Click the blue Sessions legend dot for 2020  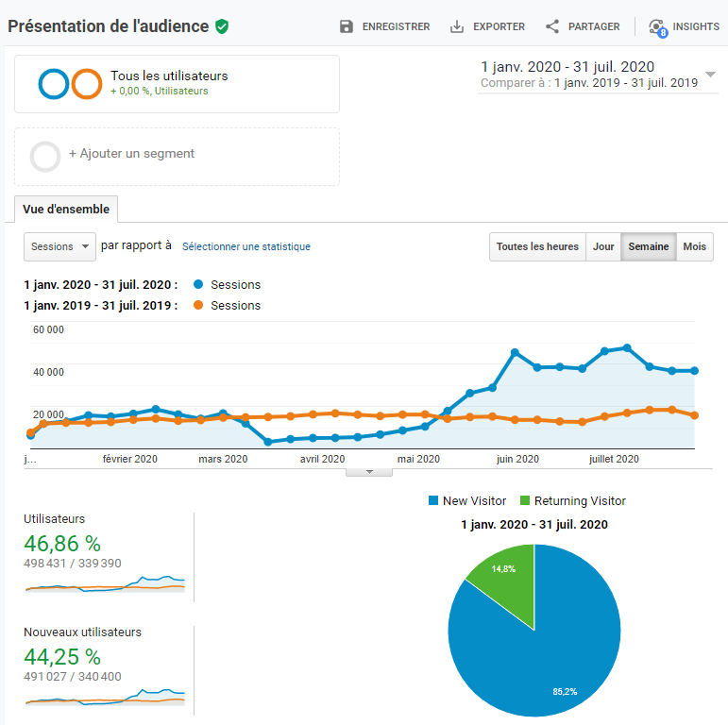198,284
